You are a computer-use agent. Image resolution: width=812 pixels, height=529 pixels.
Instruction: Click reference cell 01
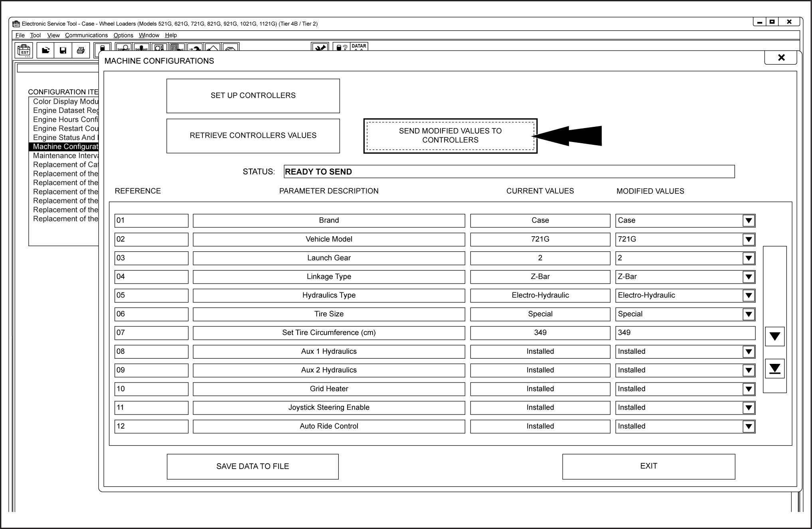151,221
